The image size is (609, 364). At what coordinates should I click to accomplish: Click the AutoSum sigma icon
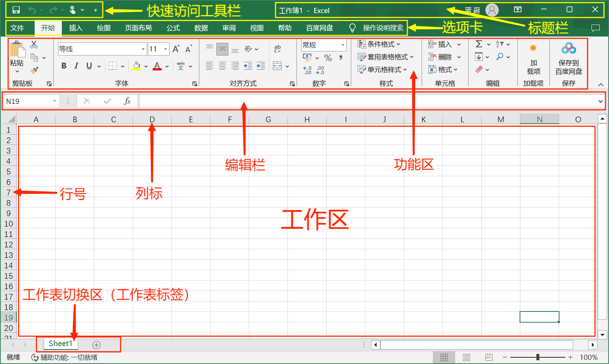coord(479,44)
